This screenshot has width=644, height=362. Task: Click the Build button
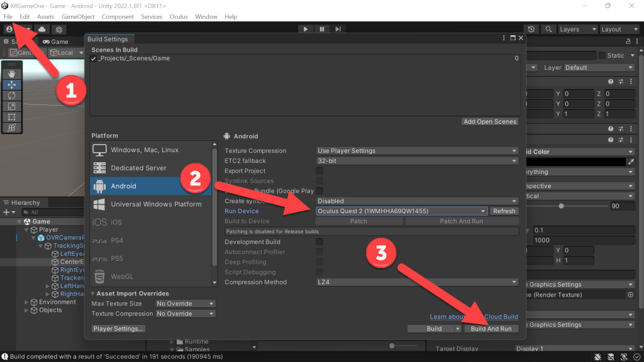[x=431, y=329]
